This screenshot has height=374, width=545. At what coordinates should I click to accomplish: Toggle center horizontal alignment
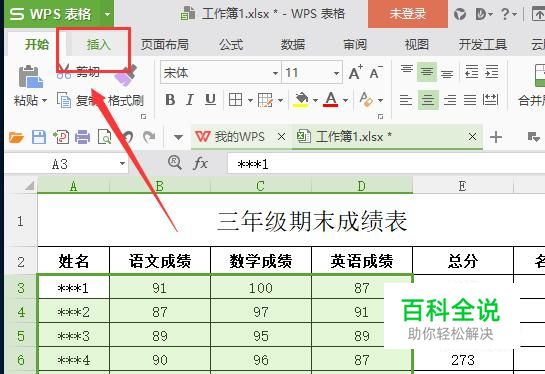click(428, 100)
